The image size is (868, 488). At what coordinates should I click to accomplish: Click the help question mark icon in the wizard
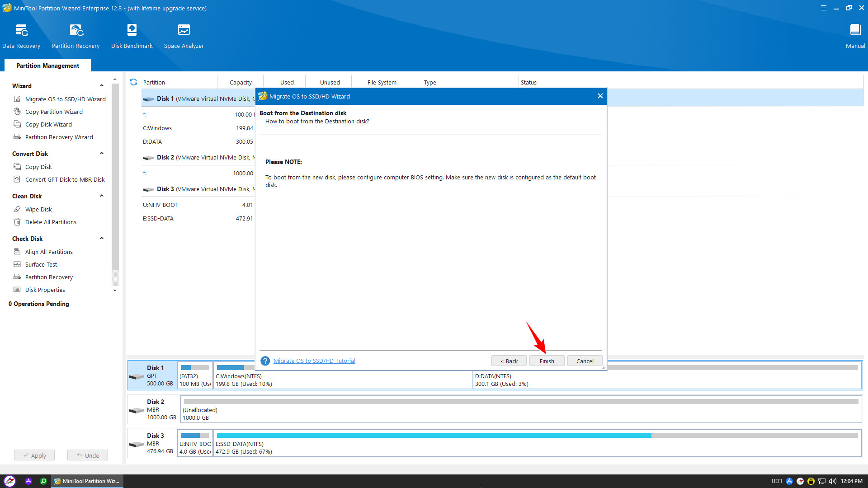pyautogui.click(x=265, y=361)
